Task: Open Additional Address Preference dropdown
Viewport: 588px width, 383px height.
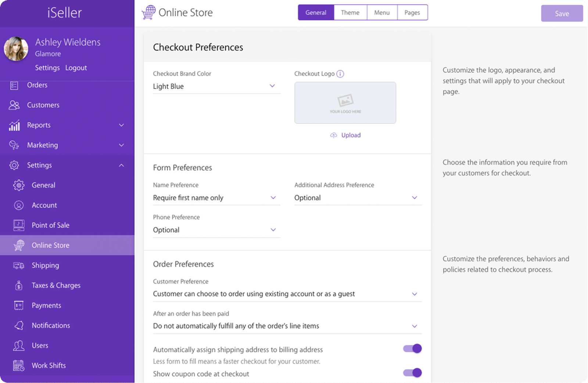Action: [x=358, y=198]
